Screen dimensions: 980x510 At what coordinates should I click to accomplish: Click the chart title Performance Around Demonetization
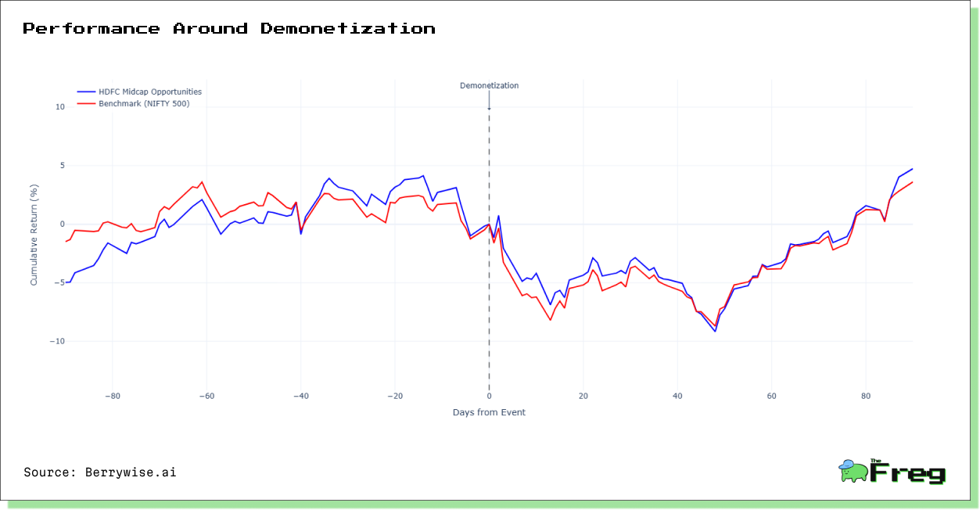click(x=229, y=29)
